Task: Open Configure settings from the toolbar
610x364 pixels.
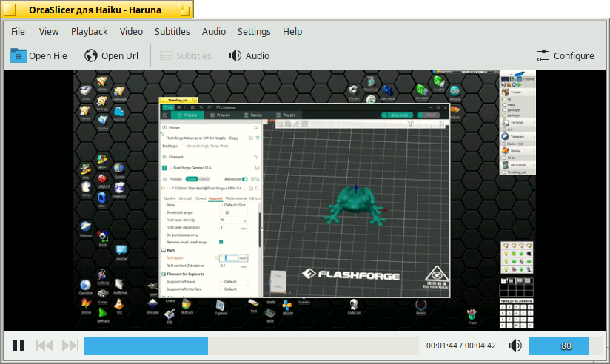Action: [566, 56]
